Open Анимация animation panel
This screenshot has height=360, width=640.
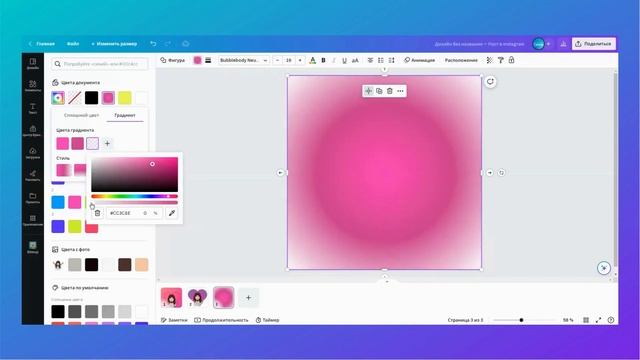click(x=420, y=60)
